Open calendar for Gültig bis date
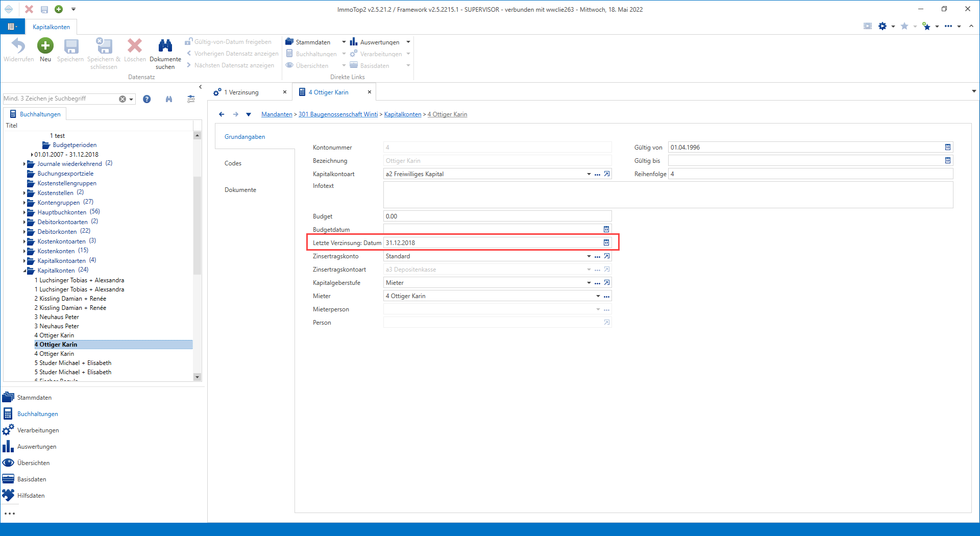This screenshot has height=536, width=980. coord(948,161)
